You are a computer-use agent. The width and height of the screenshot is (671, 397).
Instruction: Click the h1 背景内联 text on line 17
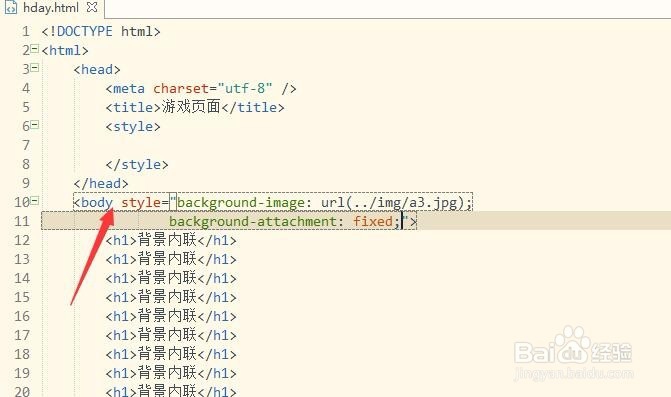pyautogui.click(x=167, y=335)
